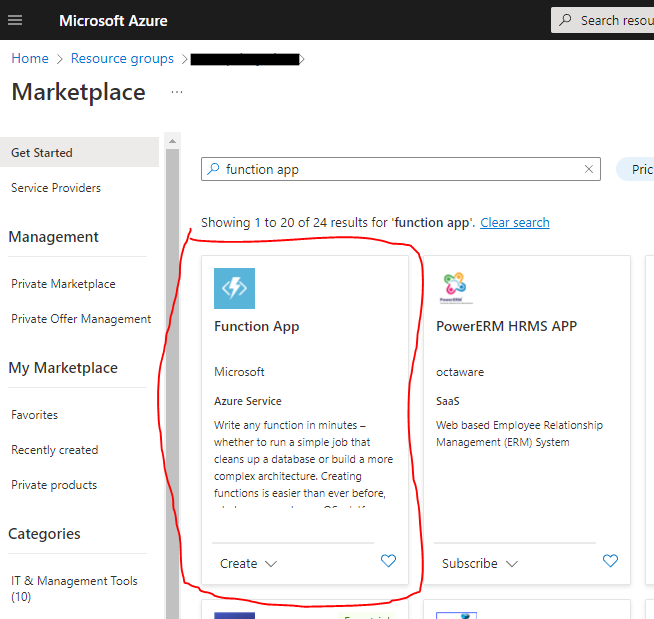Expand the Create dropdown chevron

click(271, 564)
